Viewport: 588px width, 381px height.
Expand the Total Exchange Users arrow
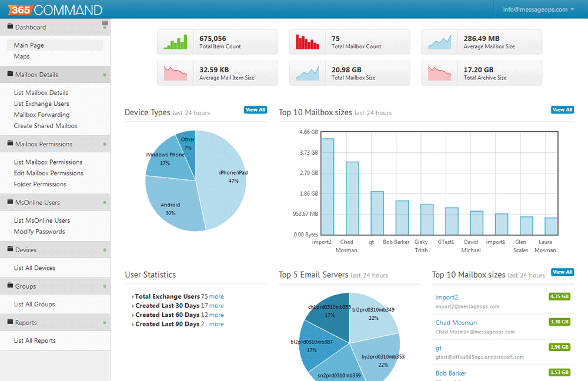click(x=133, y=297)
